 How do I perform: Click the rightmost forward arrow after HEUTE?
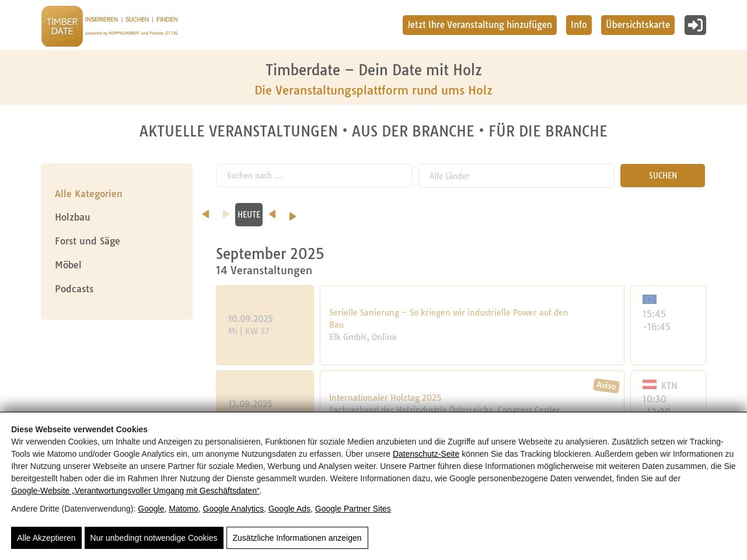coord(292,216)
